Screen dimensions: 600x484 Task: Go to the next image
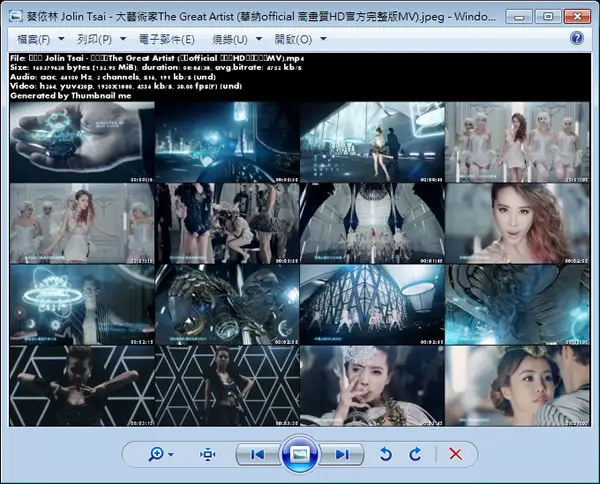(342, 454)
